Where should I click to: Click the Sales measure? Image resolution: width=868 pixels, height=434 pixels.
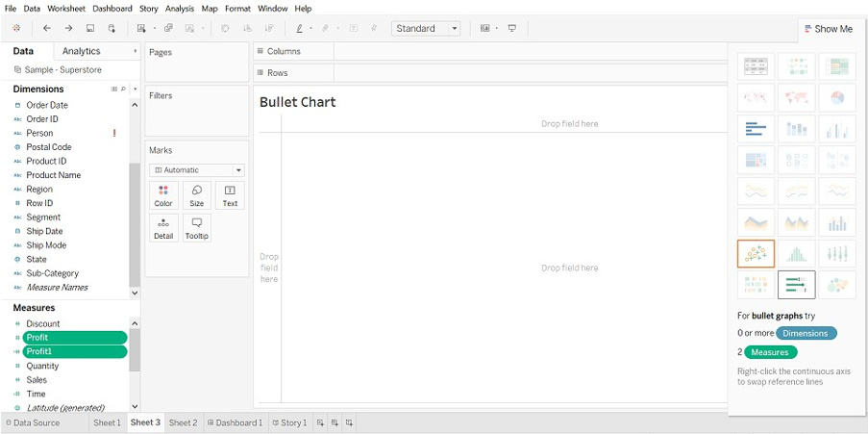(x=37, y=380)
